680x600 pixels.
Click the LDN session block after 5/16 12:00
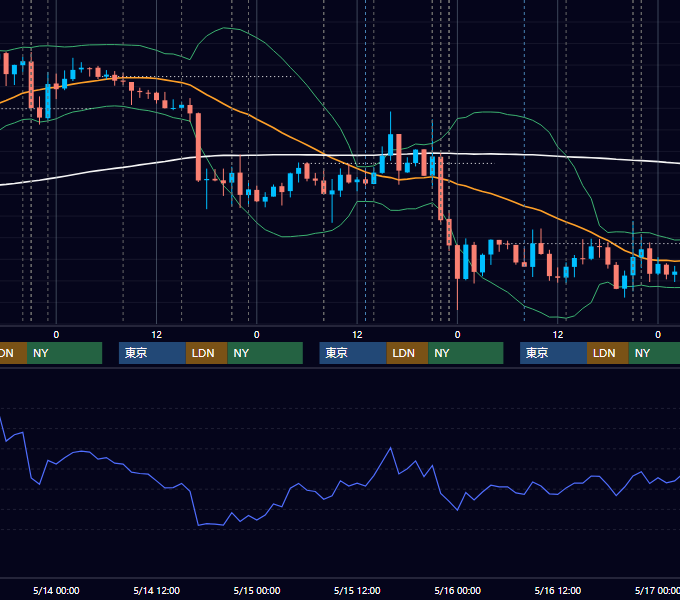[x=608, y=353]
